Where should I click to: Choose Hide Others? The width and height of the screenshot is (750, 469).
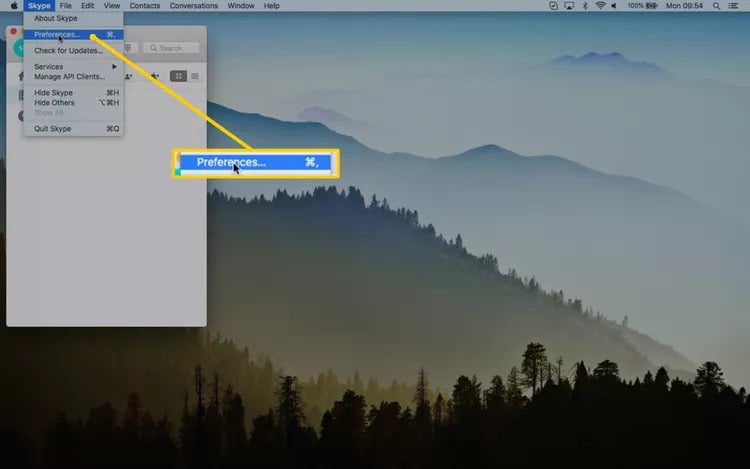74,103
